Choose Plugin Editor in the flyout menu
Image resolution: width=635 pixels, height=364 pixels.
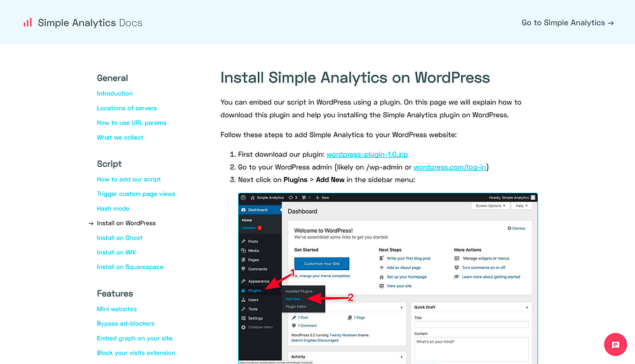[x=296, y=306]
